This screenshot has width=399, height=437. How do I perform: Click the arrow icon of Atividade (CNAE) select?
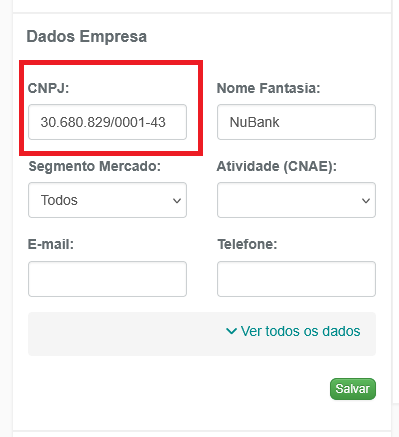tap(366, 201)
